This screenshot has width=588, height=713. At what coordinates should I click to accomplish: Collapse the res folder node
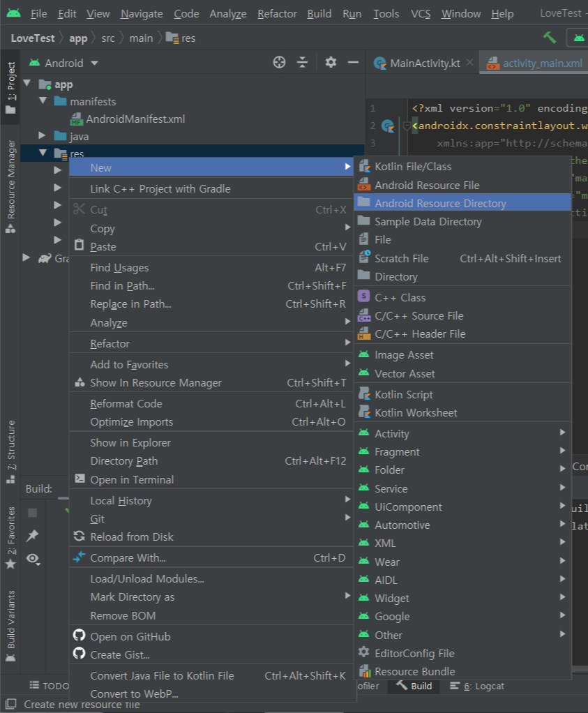[x=43, y=153]
